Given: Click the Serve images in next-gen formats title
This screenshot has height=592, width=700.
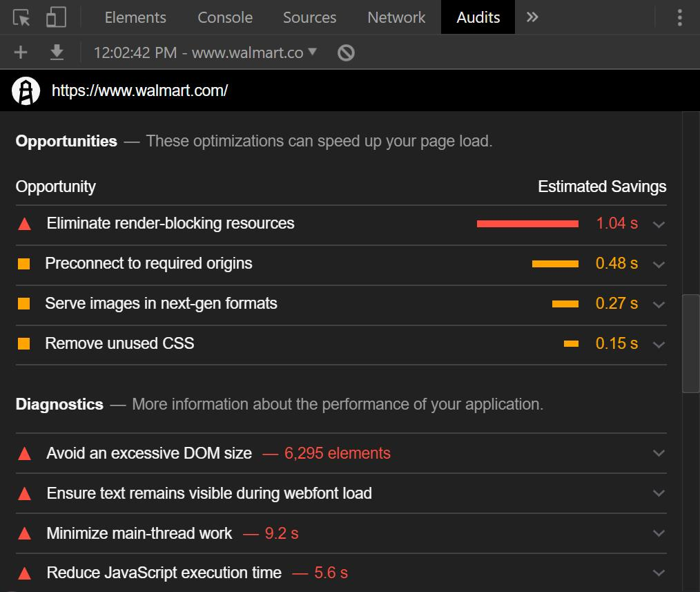Looking at the screenshot, I should [x=161, y=304].
